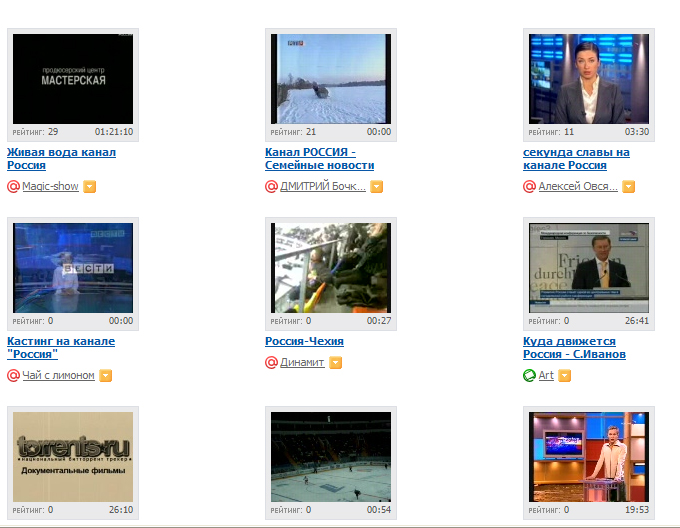Click the 00:27 duration text

(x=379, y=321)
